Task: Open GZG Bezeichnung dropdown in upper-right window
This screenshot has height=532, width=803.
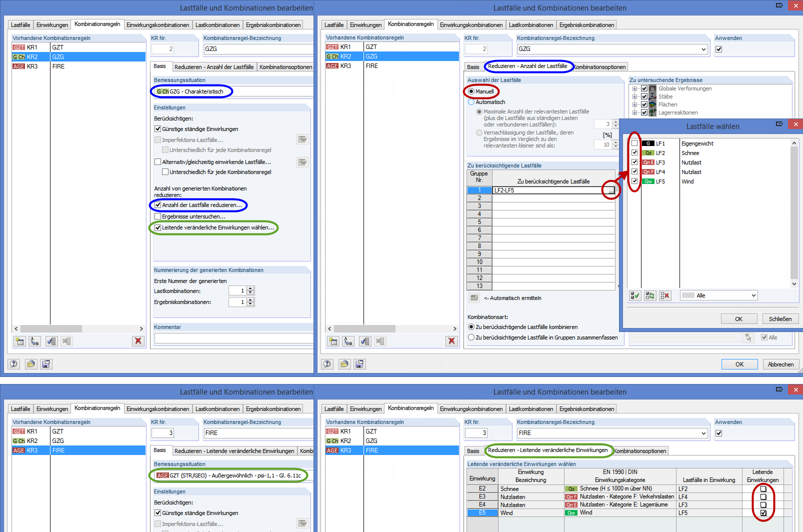Action: coord(703,49)
